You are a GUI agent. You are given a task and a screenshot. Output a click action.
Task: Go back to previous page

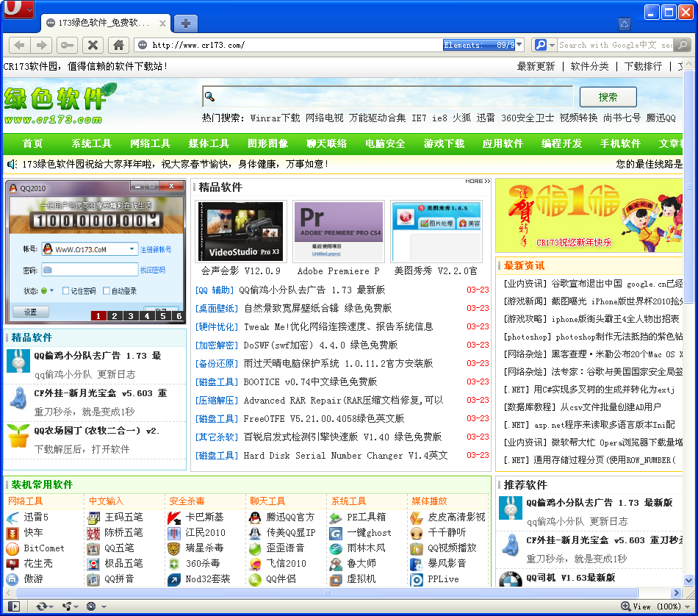pyautogui.click(x=19, y=45)
